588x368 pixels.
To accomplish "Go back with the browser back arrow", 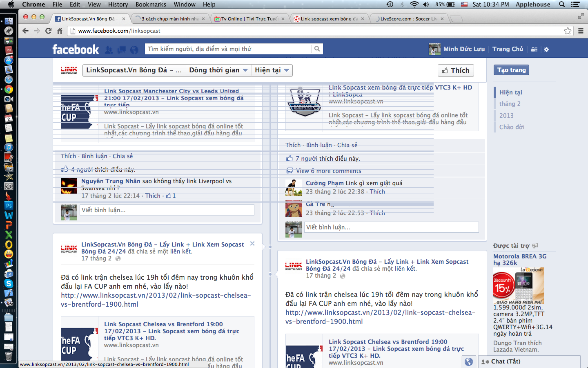I will (x=26, y=31).
